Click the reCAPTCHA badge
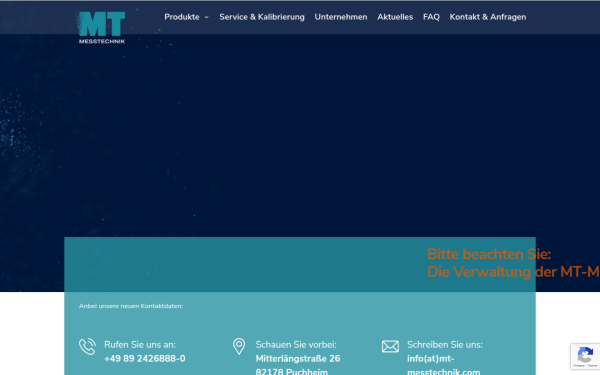 point(585,356)
